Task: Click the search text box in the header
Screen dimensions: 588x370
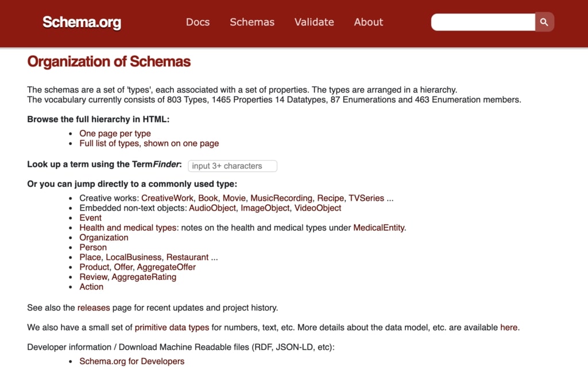Action: point(482,22)
